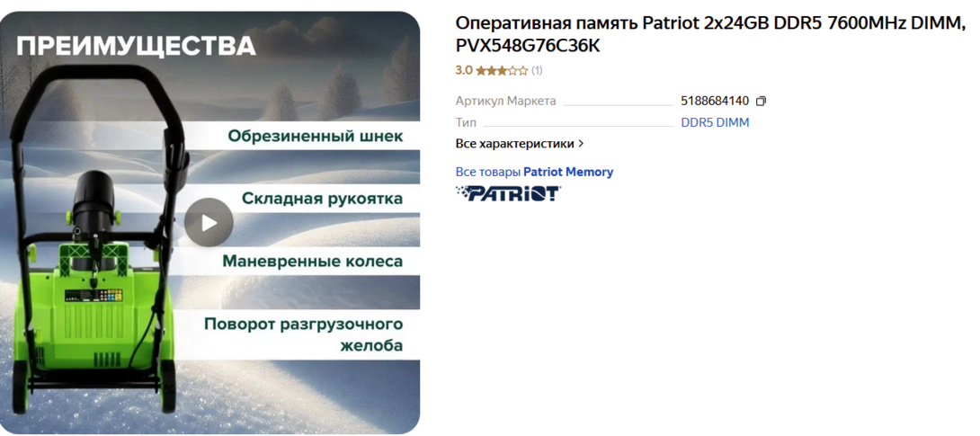Click the 3.0 rating value
The width and height of the screenshot is (980, 436).
(464, 71)
